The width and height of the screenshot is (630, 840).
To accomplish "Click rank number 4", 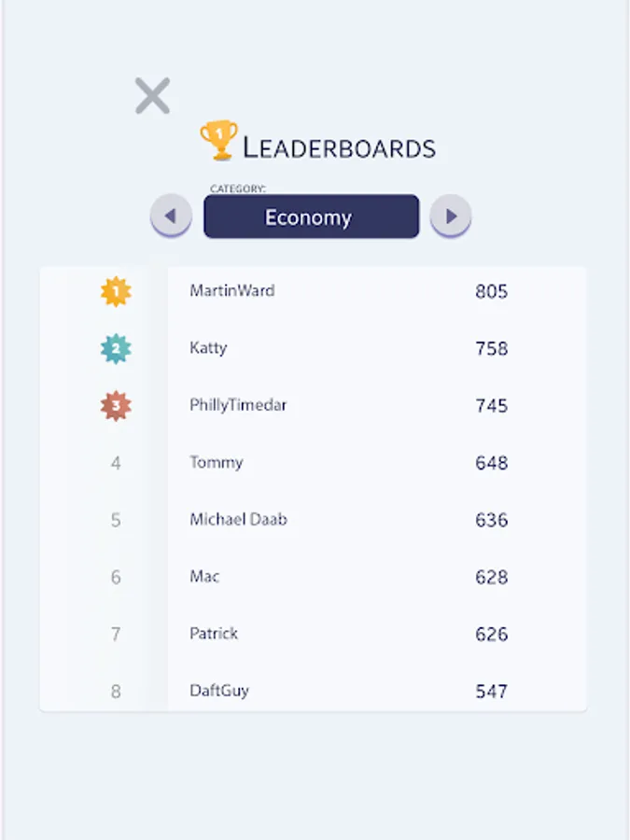I will pos(116,463).
